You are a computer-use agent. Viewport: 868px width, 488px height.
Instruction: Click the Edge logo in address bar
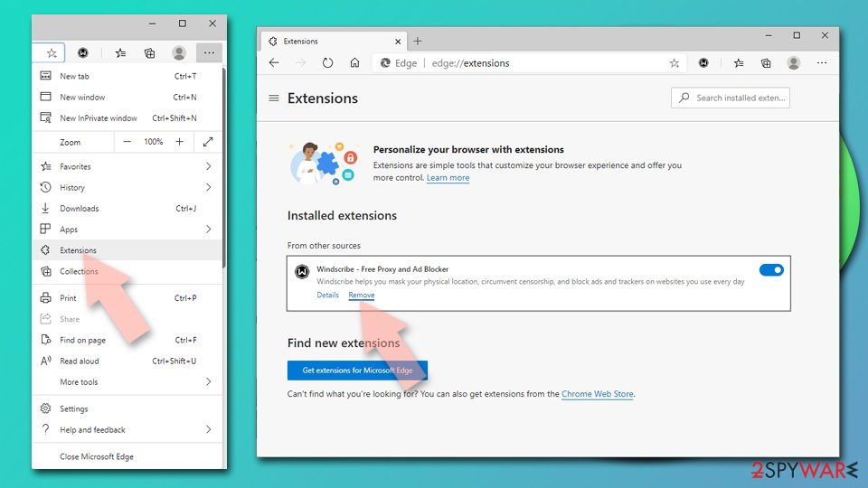coord(386,63)
